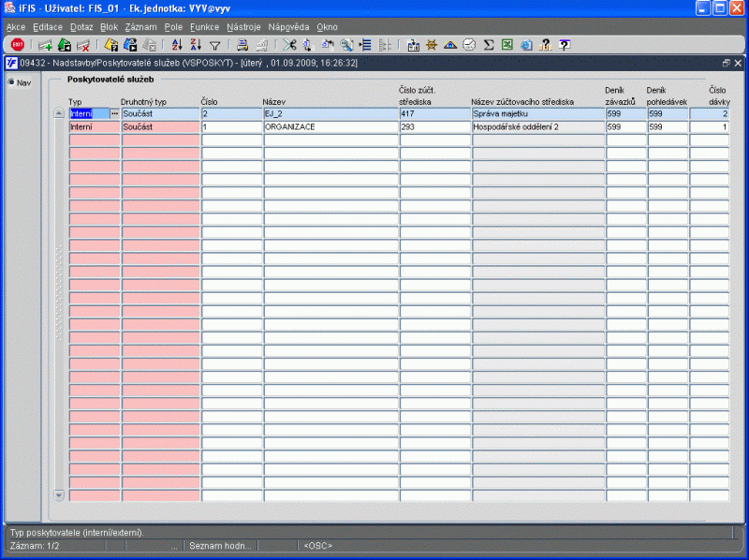Click the blue globe browser icon
Image resolution: width=749 pixels, height=560 pixels.
coord(526,45)
